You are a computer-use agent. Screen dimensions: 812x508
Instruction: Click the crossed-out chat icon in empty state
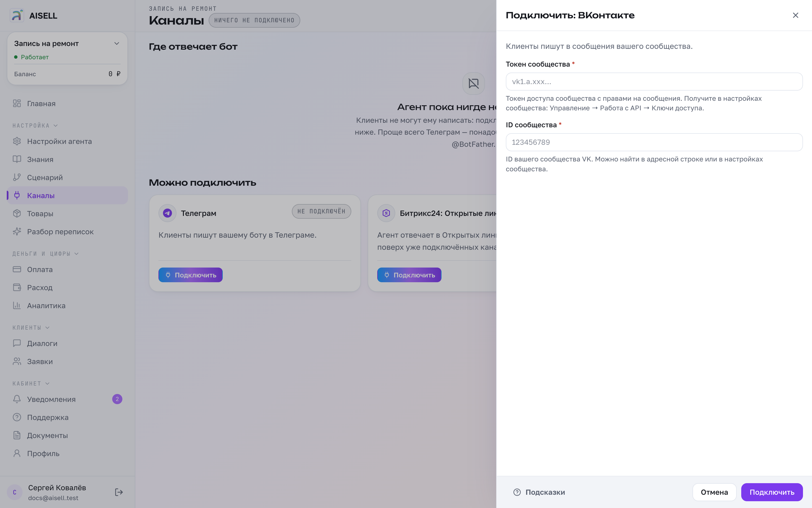point(473,83)
